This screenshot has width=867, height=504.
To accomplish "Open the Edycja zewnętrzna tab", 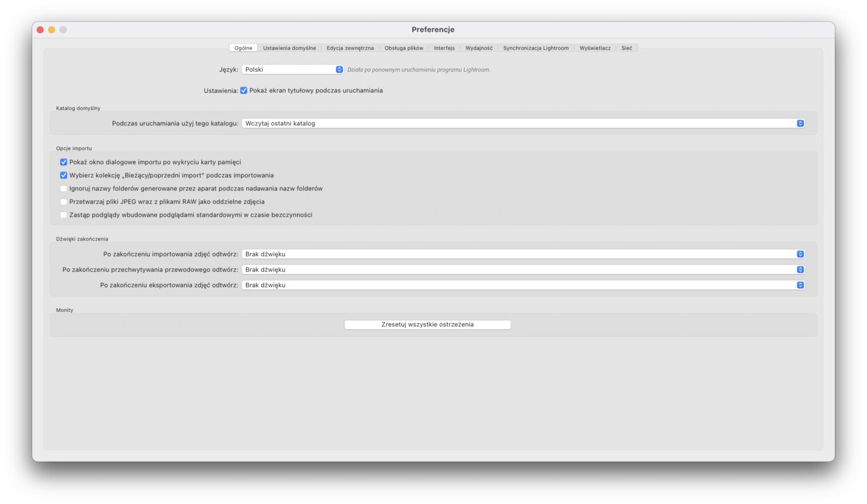I will 350,48.
